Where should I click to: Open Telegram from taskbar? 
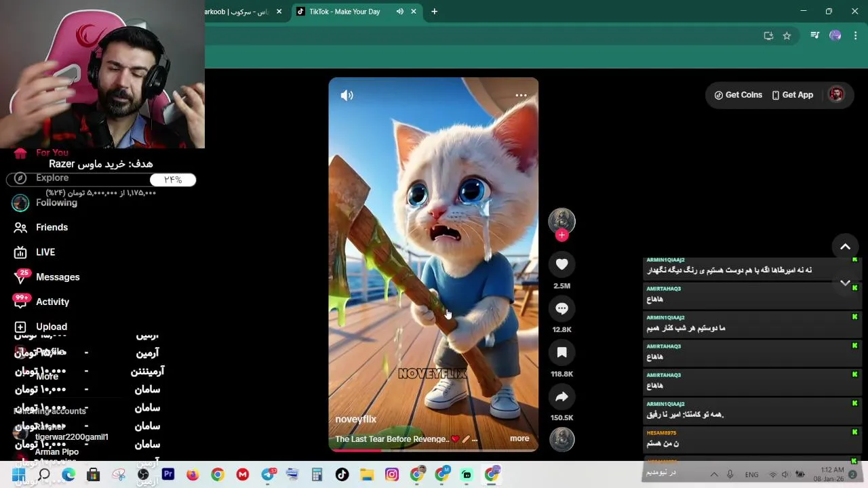point(268,474)
